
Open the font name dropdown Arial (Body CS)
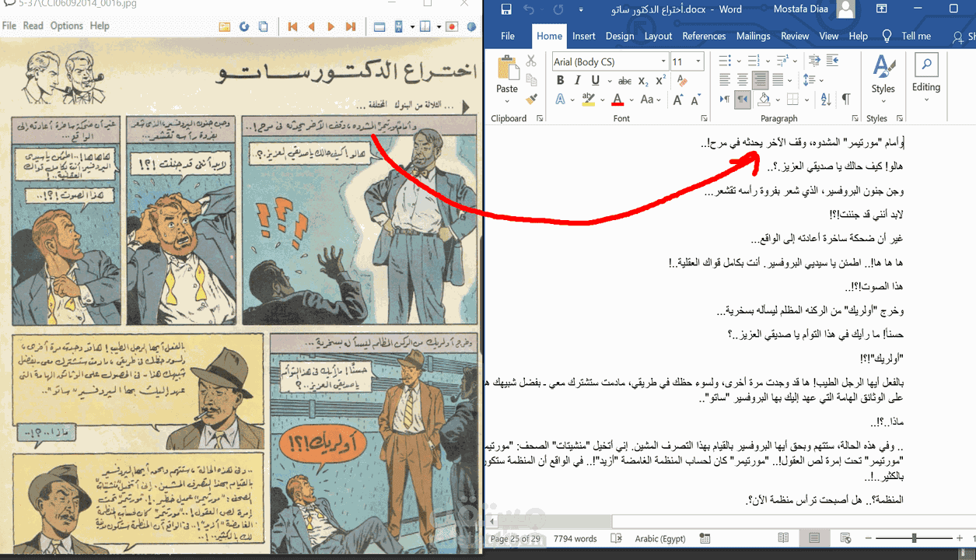click(663, 61)
